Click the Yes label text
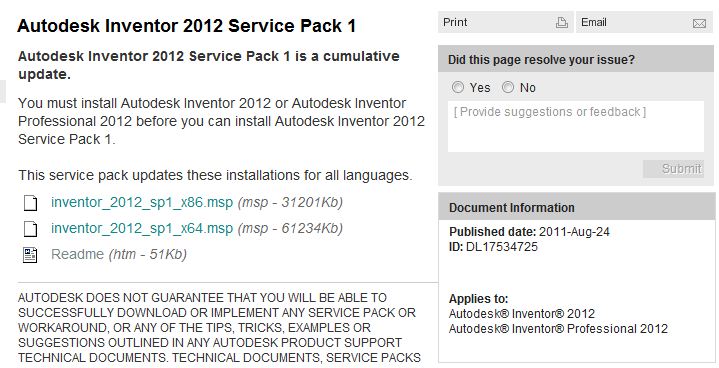 (x=480, y=88)
